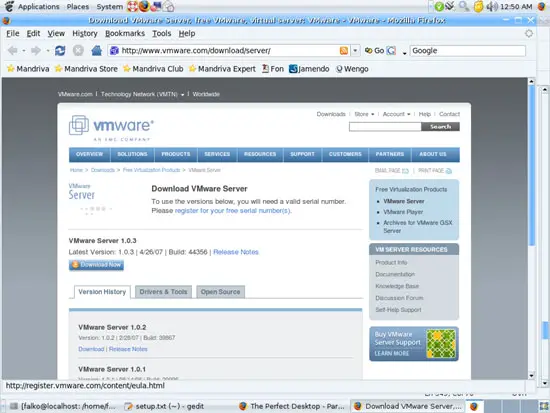This screenshot has width=550, height=413.
Task: Click the VMware site search input field
Action: click(x=385, y=127)
